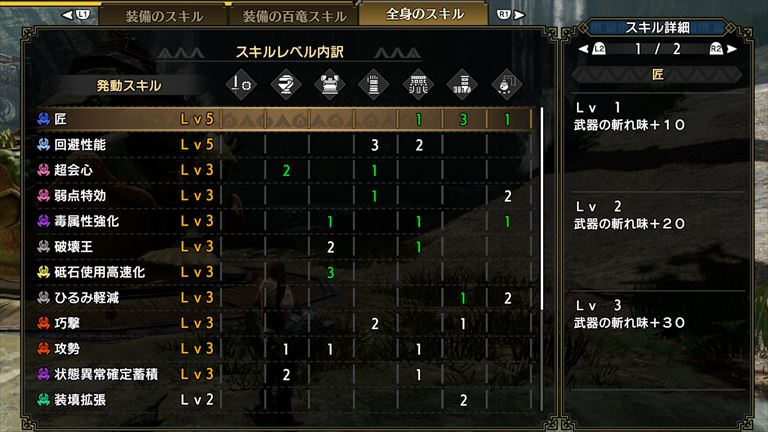Select the chest armor column icon
This screenshot has height=432, width=768.
pos(330,85)
